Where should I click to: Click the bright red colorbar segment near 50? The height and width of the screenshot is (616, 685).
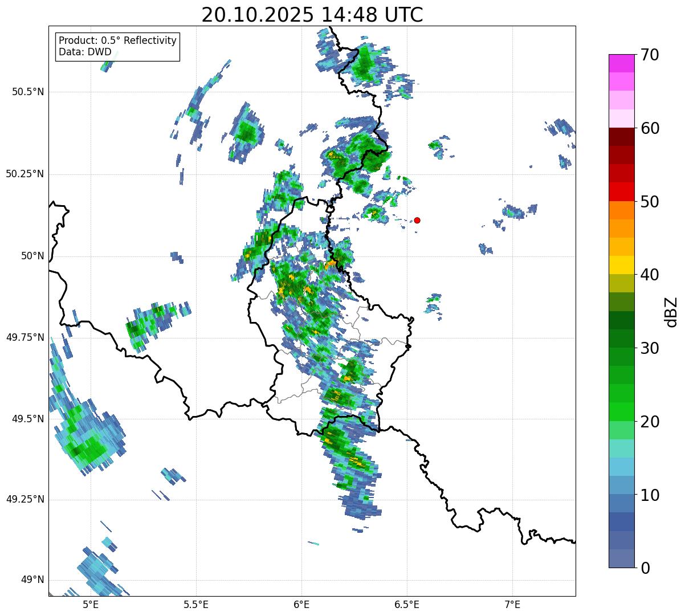coord(621,191)
